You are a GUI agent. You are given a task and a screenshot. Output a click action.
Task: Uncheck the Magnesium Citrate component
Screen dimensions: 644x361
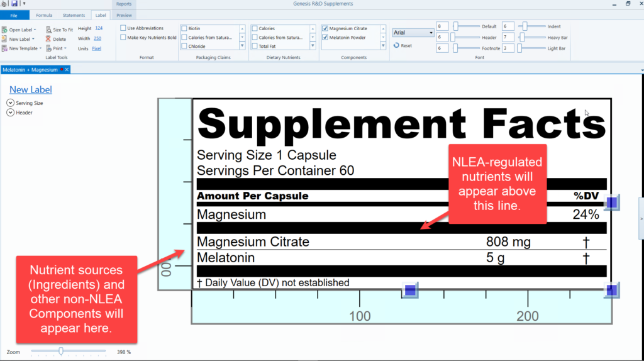(325, 28)
